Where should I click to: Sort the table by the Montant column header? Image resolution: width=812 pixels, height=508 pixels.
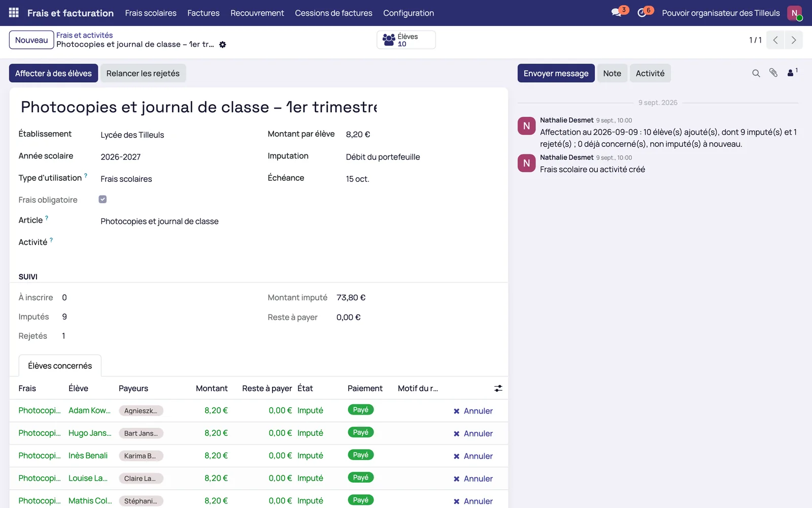212,388
